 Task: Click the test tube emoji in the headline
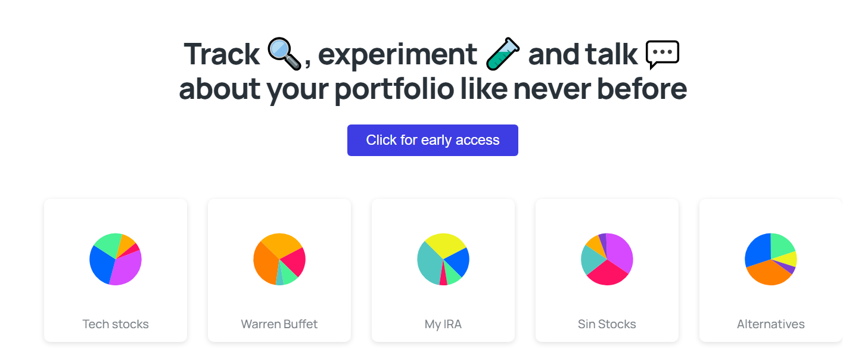point(503,54)
